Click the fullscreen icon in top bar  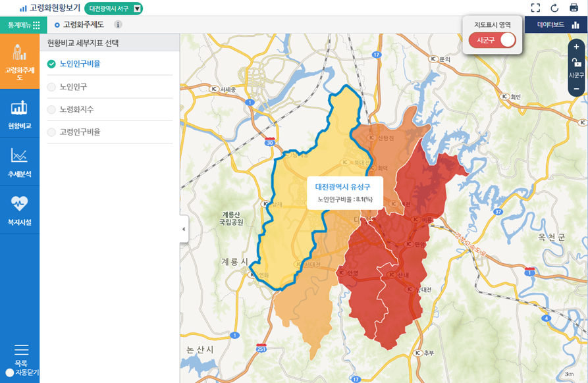(535, 8)
